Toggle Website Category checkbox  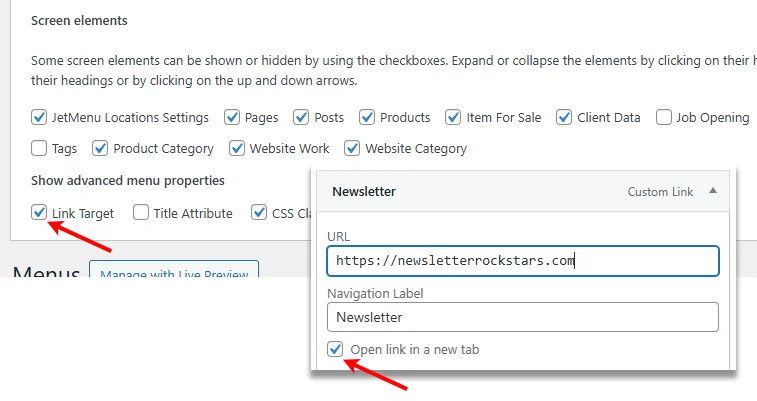click(352, 148)
